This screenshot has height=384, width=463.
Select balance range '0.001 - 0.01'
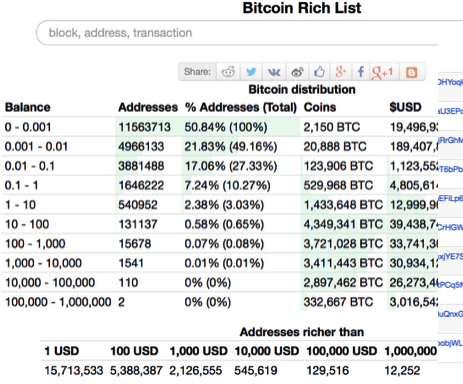[x=36, y=146]
